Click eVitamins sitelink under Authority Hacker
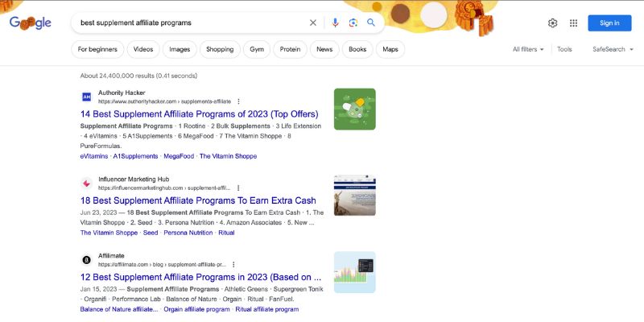The height and width of the screenshot is (322, 644). pos(94,156)
